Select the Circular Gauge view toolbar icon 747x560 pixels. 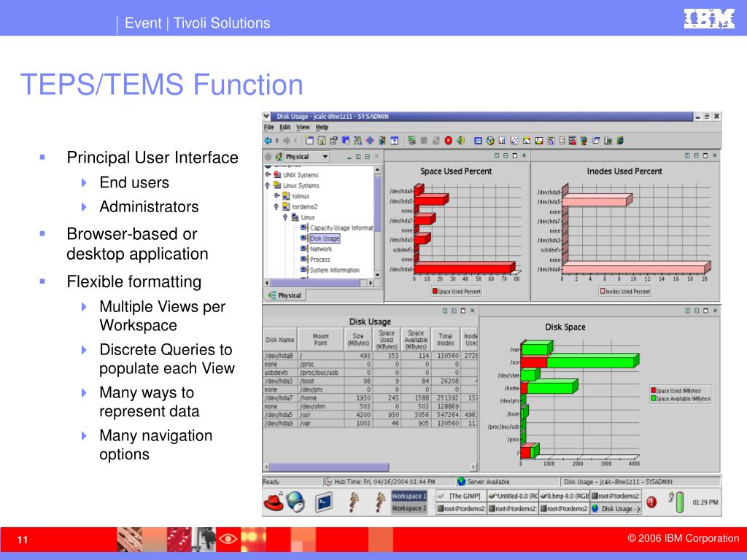(527, 141)
